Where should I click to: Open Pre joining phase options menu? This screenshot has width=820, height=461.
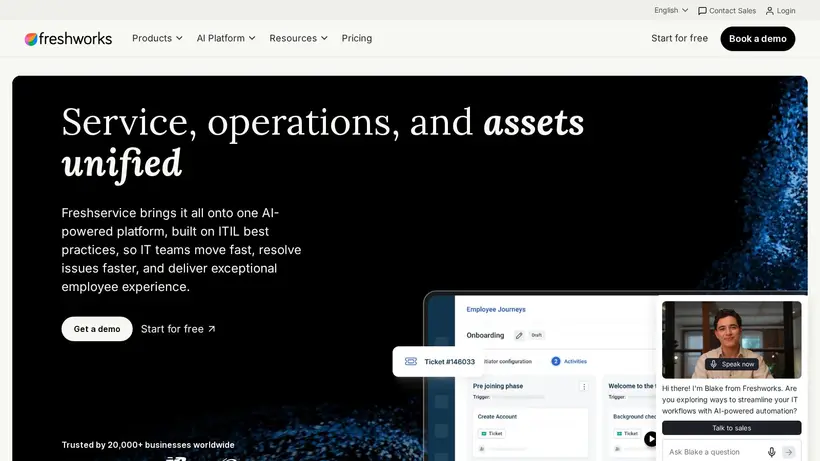pyautogui.click(x=584, y=387)
